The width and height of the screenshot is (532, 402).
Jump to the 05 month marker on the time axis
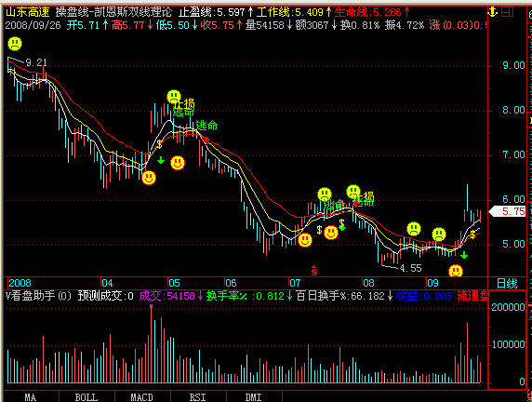point(175,283)
